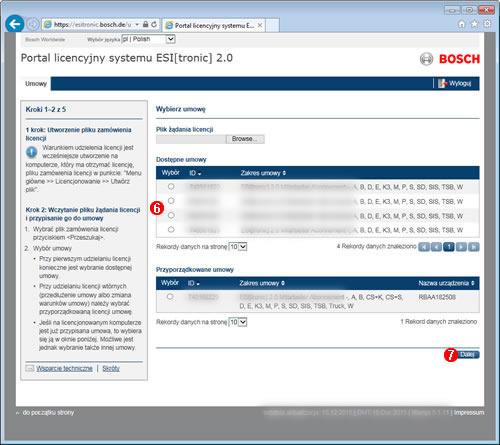Click the 'Kroki 1-2 z 5' heading
Viewport: 500px width, 445px height.
[46, 109]
